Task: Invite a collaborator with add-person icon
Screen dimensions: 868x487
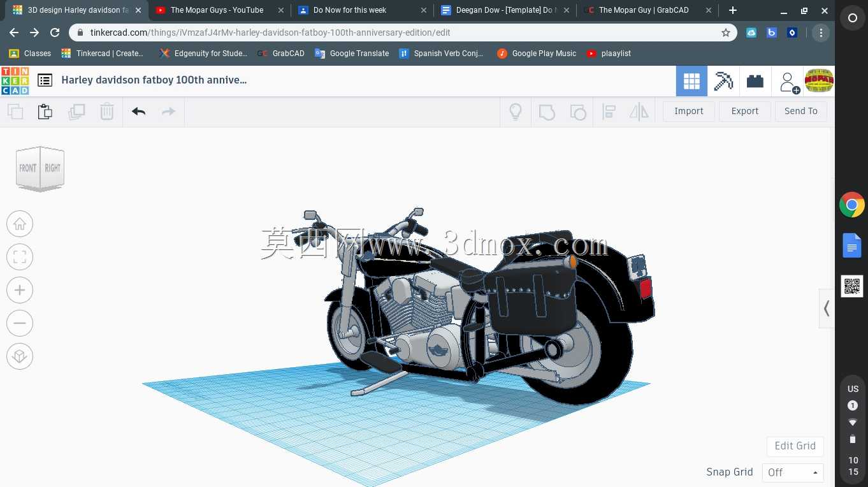Action: click(789, 82)
